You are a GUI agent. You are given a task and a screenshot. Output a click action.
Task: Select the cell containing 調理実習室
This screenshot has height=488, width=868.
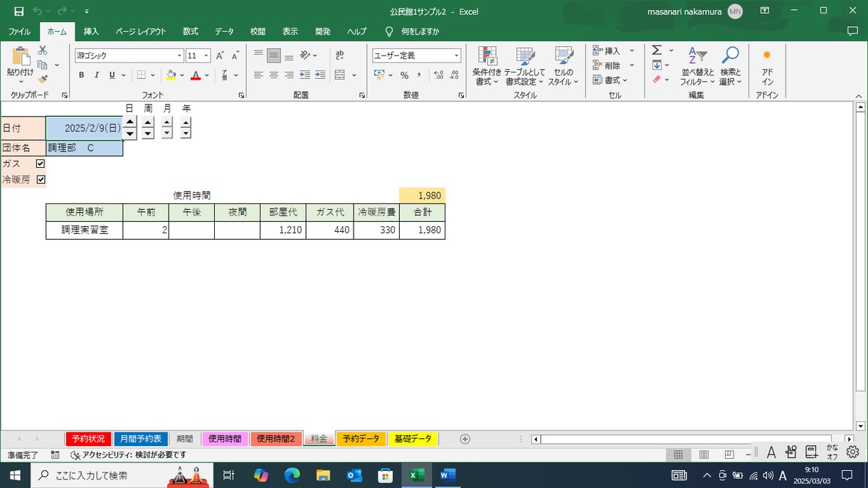[x=84, y=230]
